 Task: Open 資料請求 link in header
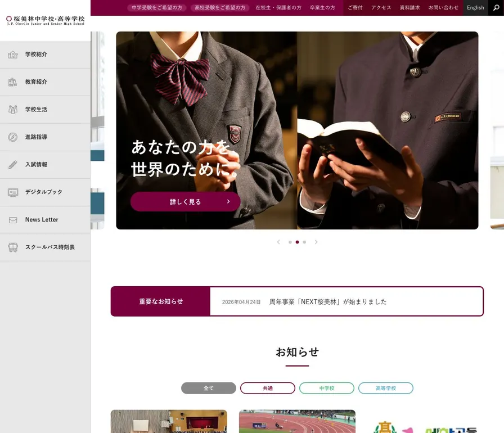click(x=409, y=7)
